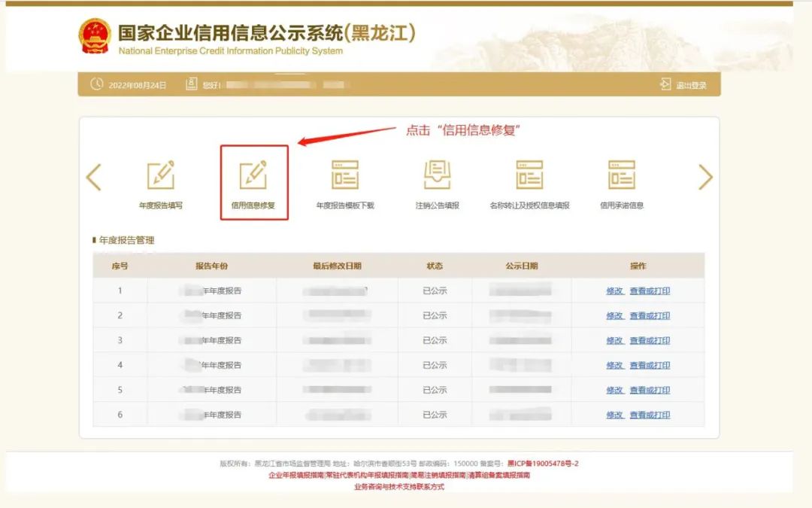
Task: Click the 信用信息修复 icon
Action: 253,175
